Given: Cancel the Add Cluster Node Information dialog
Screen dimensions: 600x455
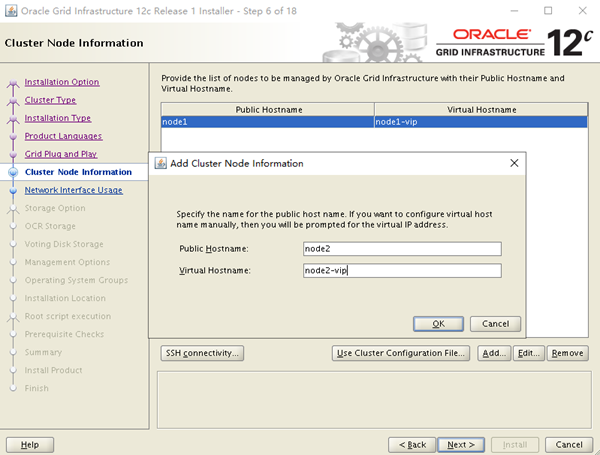Looking at the screenshot, I should pyautogui.click(x=495, y=324).
